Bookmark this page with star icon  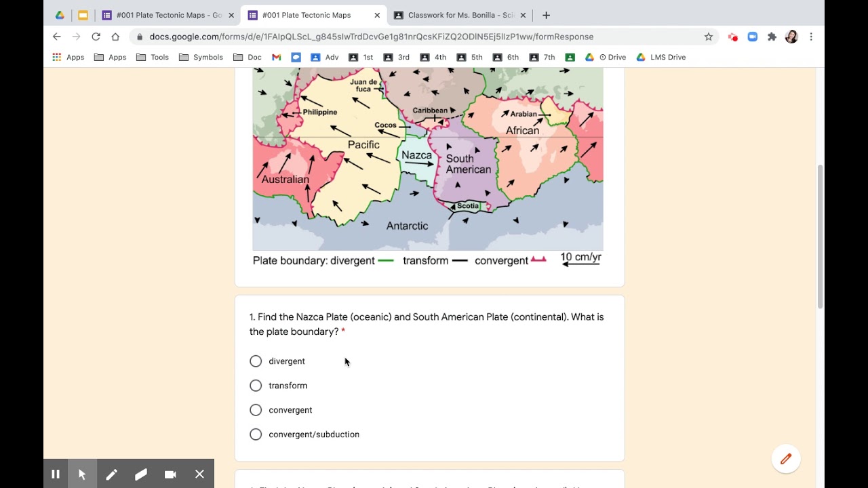709,37
